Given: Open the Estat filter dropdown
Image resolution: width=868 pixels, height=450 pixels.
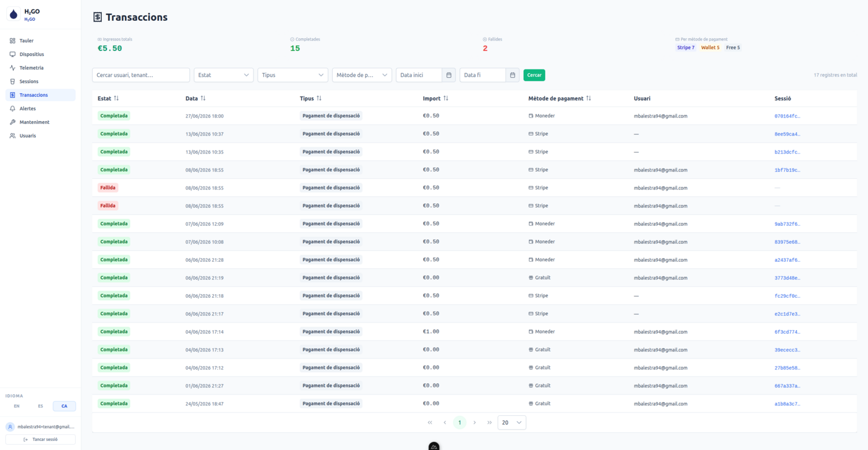Looking at the screenshot, I should pos(223,75).
